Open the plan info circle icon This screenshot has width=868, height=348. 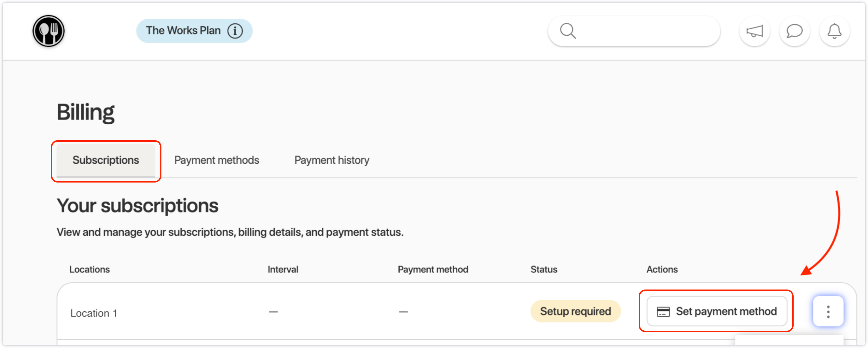pyautogui.click(x=235, y=31)
